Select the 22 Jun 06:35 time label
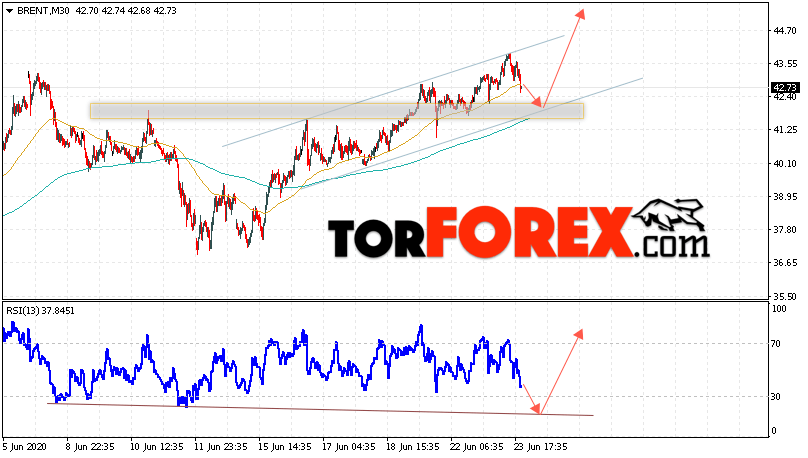The image size is (808, 458). pyautogui.click(x=477, y=447)
